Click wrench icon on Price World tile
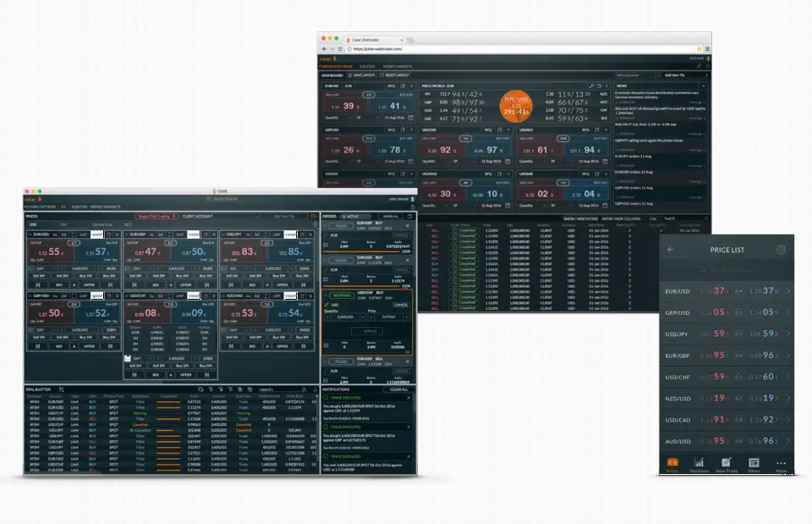This screenshot has width=812, height=524. coord(591,86)
